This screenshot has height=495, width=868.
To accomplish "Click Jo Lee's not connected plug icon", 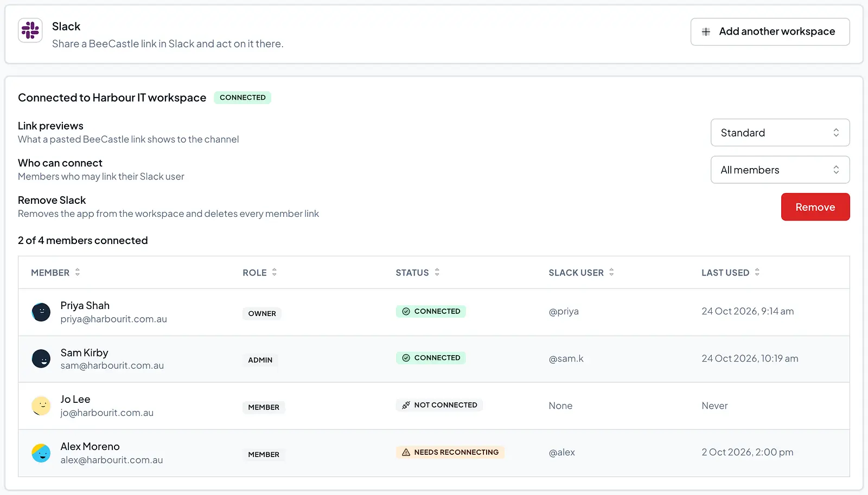I will tap(406, 405).
